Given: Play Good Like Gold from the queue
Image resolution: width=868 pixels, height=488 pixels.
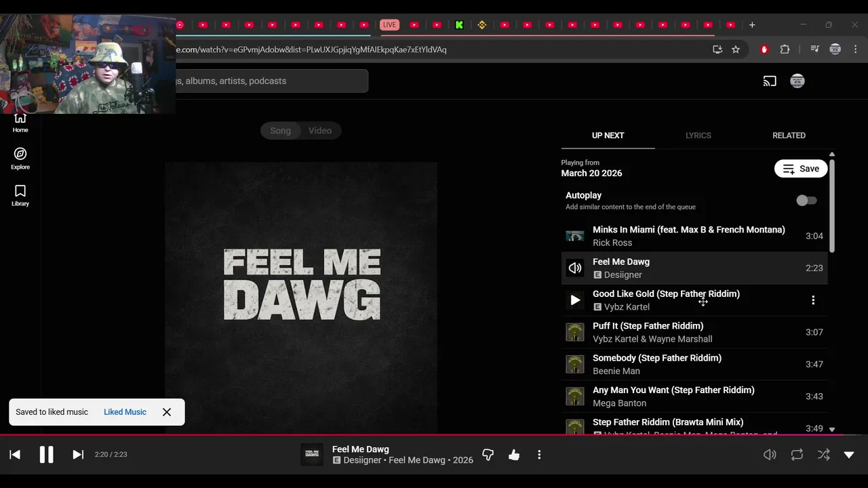Looking at the screenshot, I should point(575,300).
